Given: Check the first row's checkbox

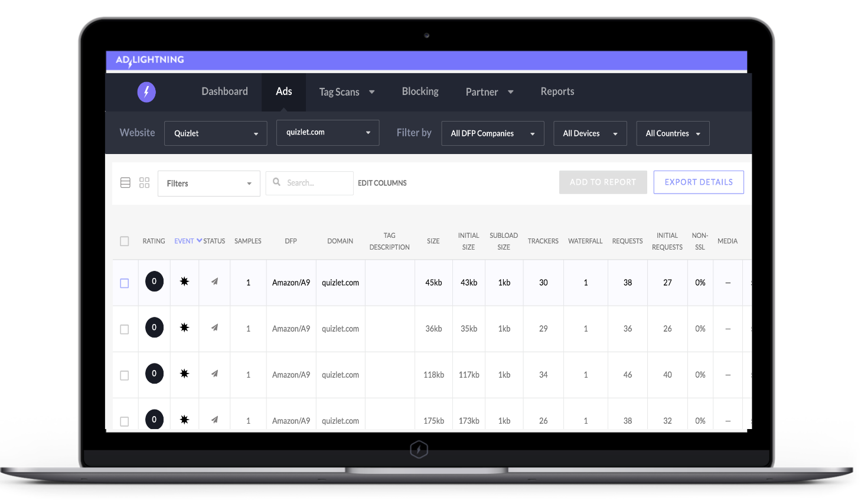Looking at the screenshot, I should (124, 283).
